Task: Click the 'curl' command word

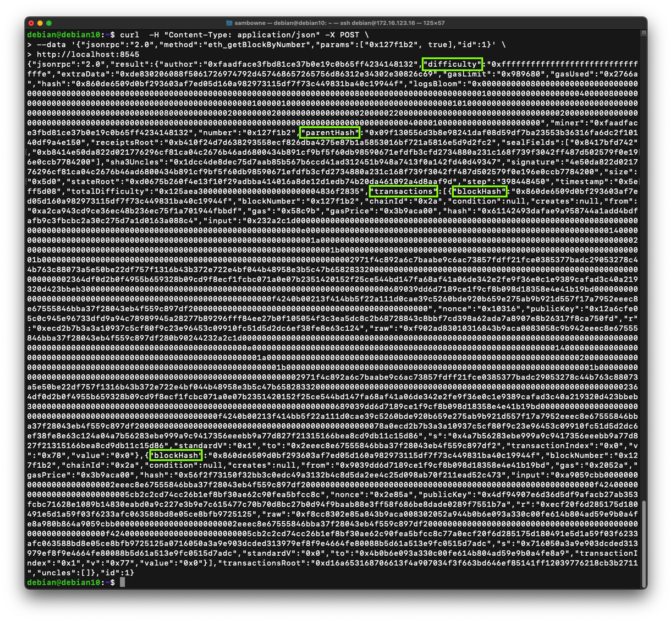Action: point(130,35)
